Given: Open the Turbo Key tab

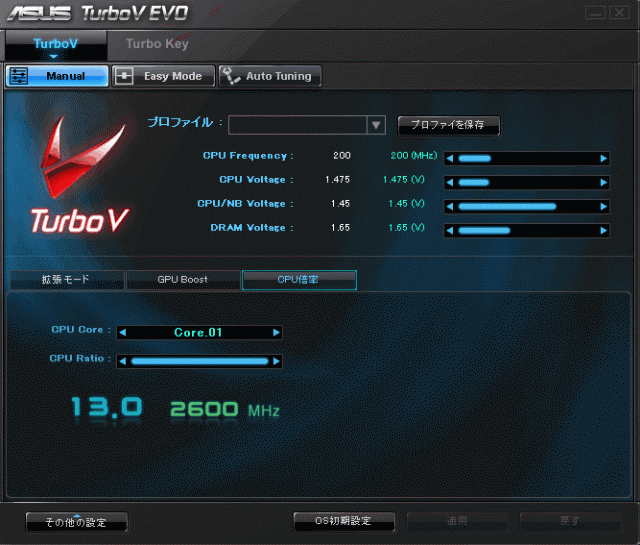Looking at the screenshot, I should (157, 44).
